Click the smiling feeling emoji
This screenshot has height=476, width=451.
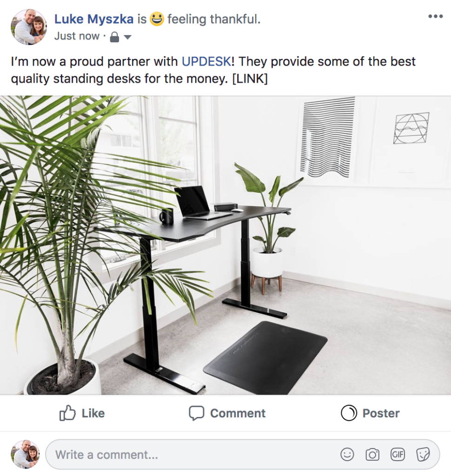pyautogui.click(x=157, y=19)
